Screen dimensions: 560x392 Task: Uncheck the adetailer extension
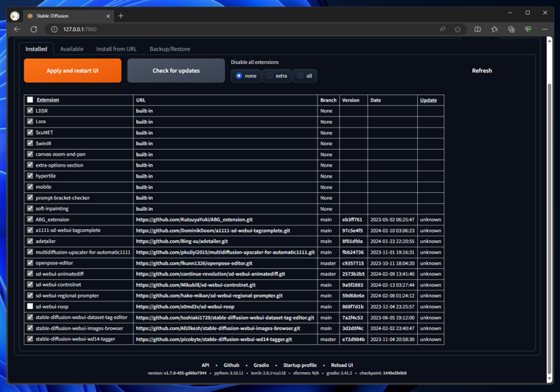[30, 241]
